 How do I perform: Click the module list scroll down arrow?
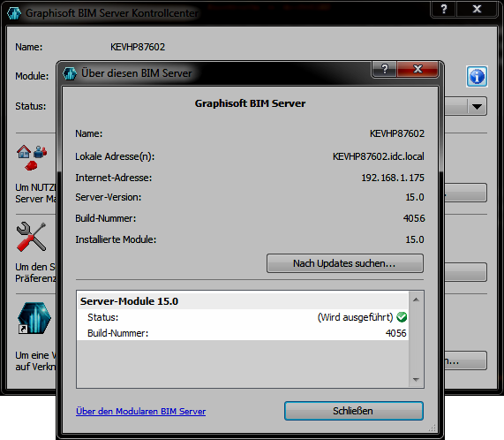pos(416,380)
